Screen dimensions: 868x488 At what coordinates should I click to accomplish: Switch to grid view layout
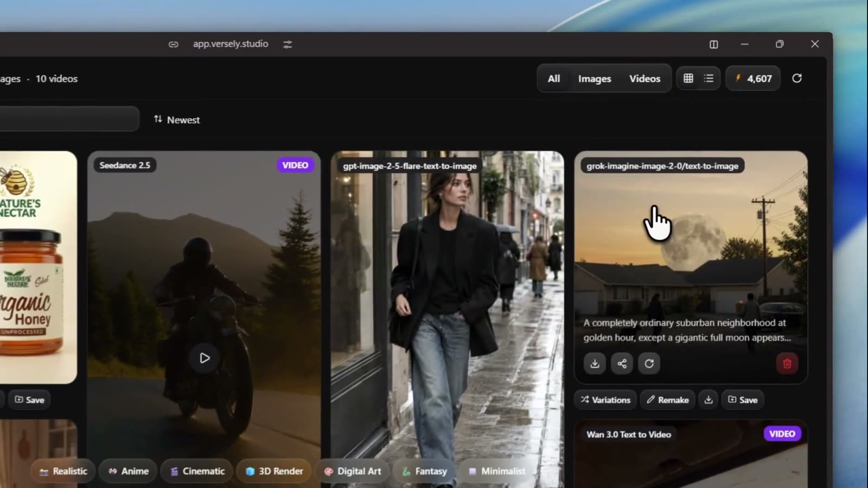pos(688,78)
